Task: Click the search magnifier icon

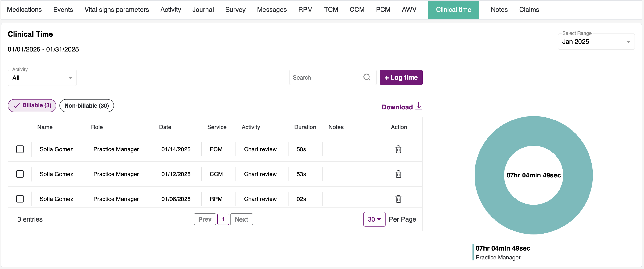Action: click(366, 77)
